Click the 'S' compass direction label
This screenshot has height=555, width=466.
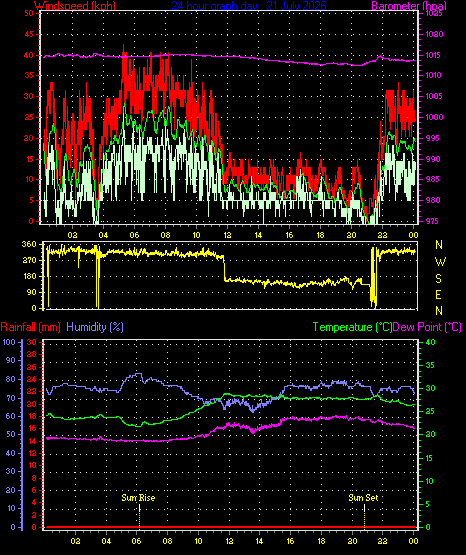pyautogui.click(x=438, y=279)
